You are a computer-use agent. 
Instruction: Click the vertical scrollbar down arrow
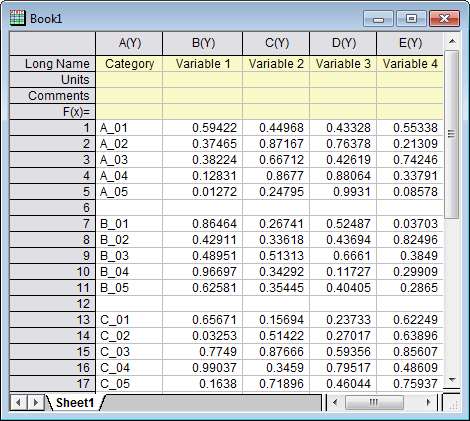click(x=452, y=380)
